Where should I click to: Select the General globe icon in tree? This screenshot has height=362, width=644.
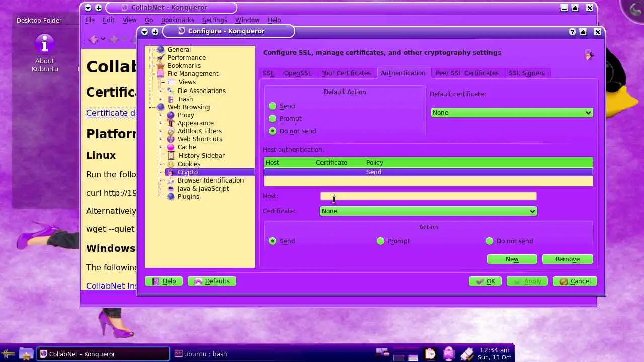[160, 49]
